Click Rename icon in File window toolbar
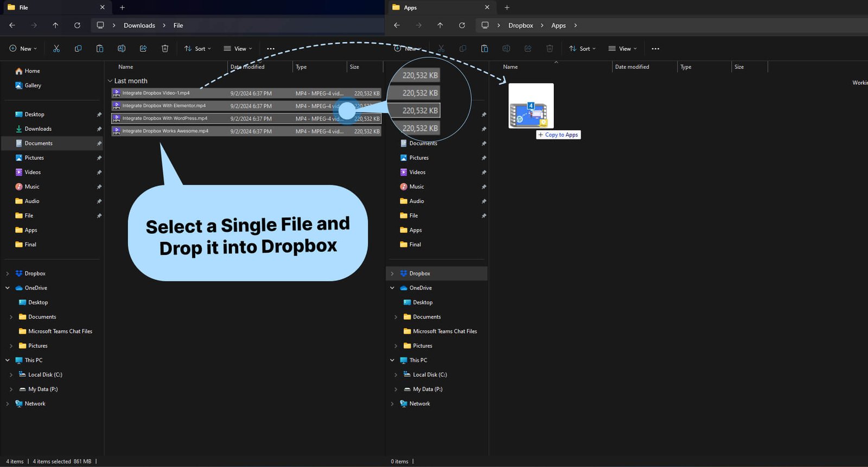 (122, 48)
